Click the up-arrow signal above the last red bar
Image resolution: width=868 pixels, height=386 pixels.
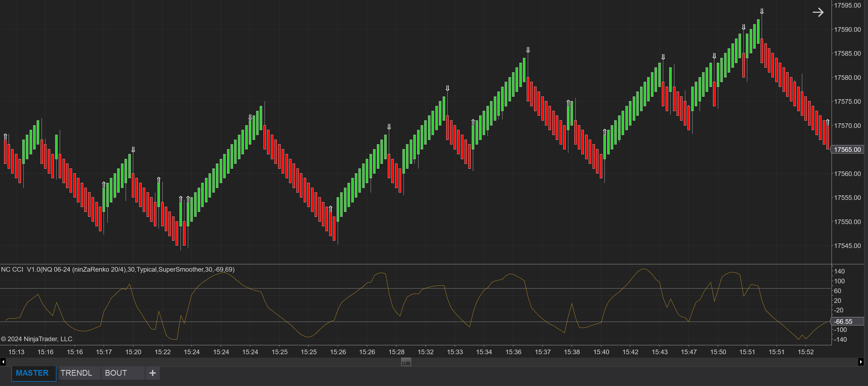click(827, 122)
